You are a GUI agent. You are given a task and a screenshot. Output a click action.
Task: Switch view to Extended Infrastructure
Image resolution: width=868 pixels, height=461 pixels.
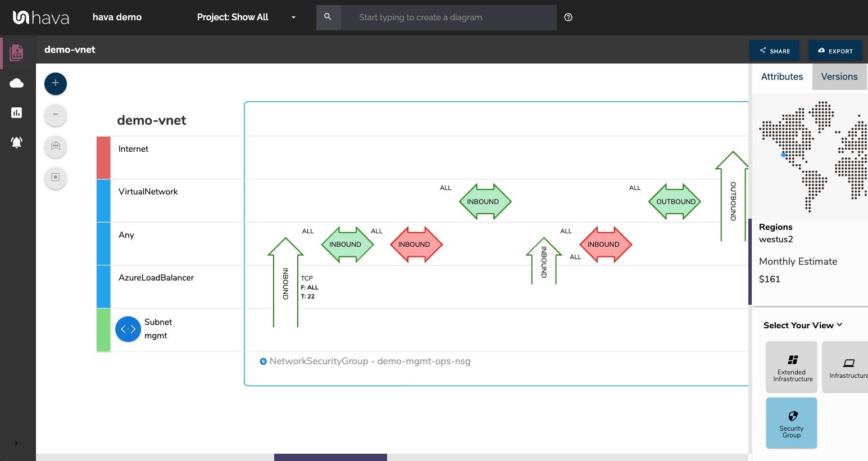(x=792, y=367)
